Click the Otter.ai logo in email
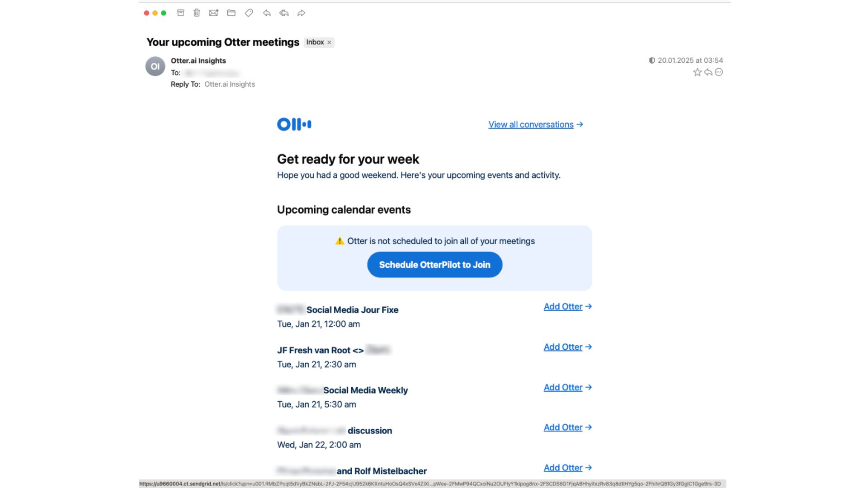 coord(294,124)
